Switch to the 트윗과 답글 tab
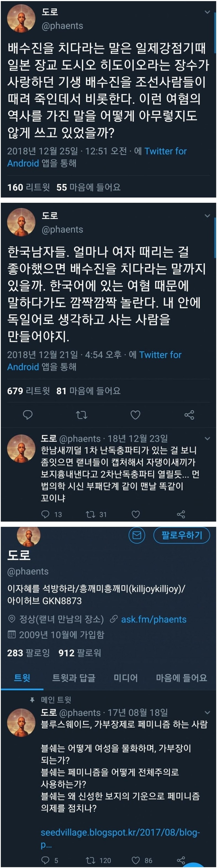Image resolution: width=217 pixels, height=868 pixels. (x=73, y=677)
